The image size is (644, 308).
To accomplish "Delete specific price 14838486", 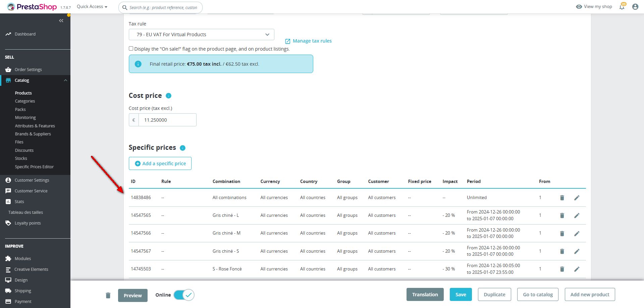I will [x=562, y=198].
